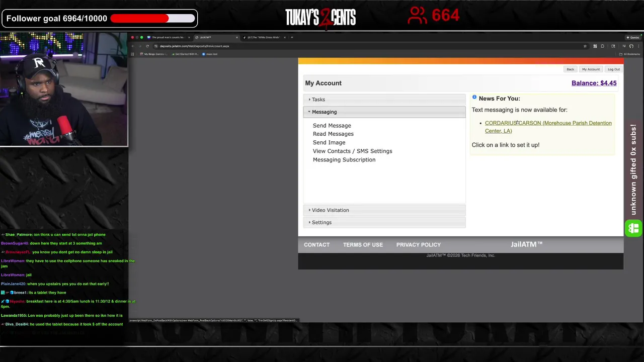Open the Balance $4.45 link
The width and height of the screenshot is (644, 362).
pos(594,83)
